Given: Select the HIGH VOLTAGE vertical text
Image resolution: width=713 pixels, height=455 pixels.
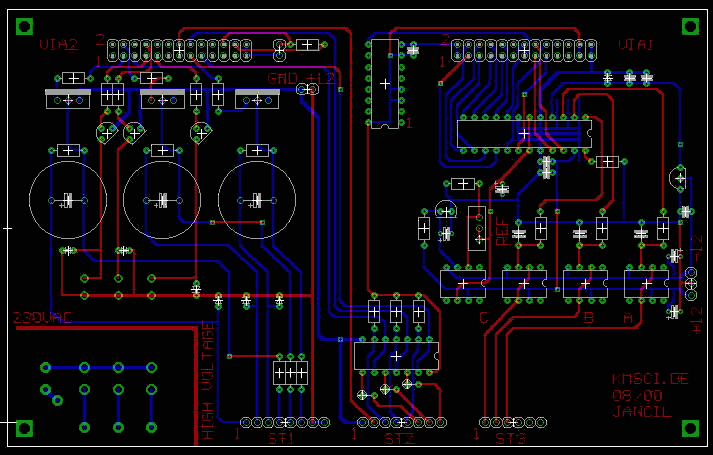Looking at the screenshot, I should coord(207,381).
